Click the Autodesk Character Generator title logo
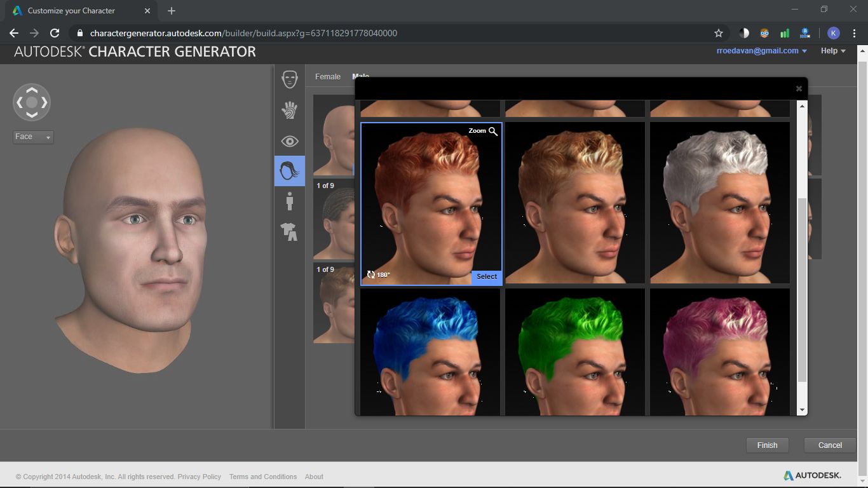 (x=135, y=52)
